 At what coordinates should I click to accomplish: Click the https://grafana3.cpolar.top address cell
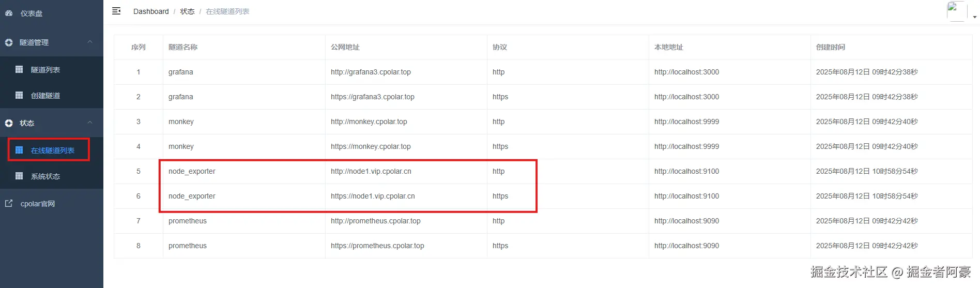point(373,97)
